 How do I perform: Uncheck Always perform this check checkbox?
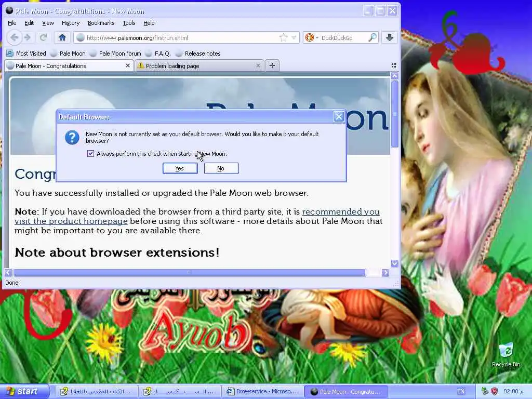[x=90, y=154]
